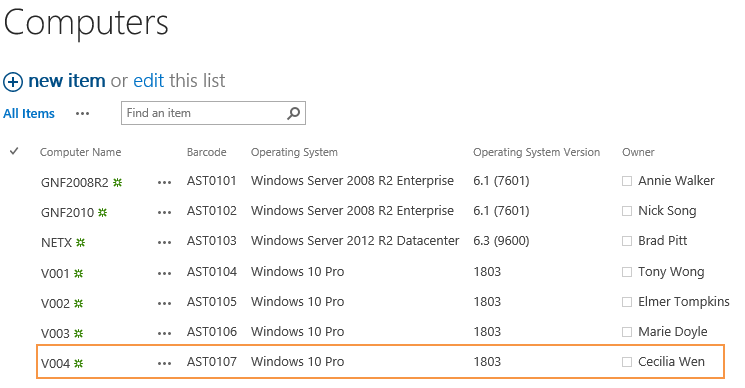Click the new item link
The width and height of the screenshot is (745, 388).
[x=67, y=81]
